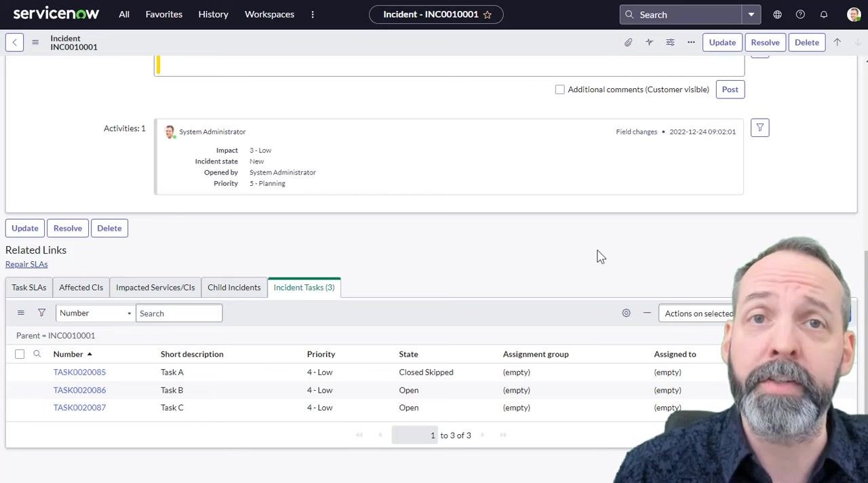Open the vertical dots menu in top navigation

pos(313,14)
